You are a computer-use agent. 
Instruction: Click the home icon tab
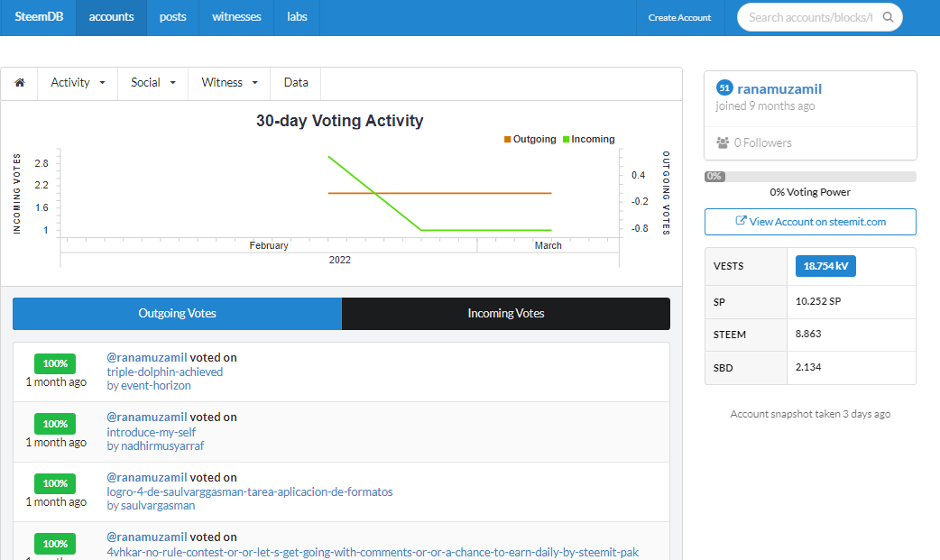point(20,83)
